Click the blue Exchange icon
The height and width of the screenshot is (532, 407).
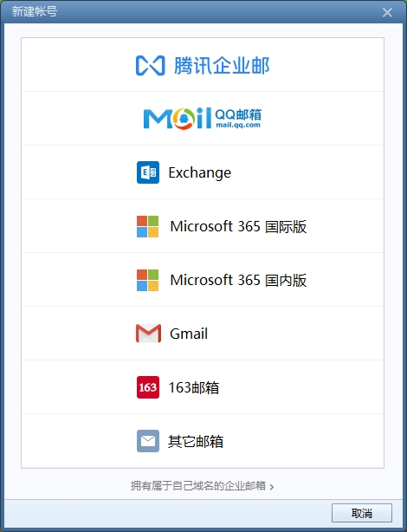pyautogui.click(x=148, y=172)
